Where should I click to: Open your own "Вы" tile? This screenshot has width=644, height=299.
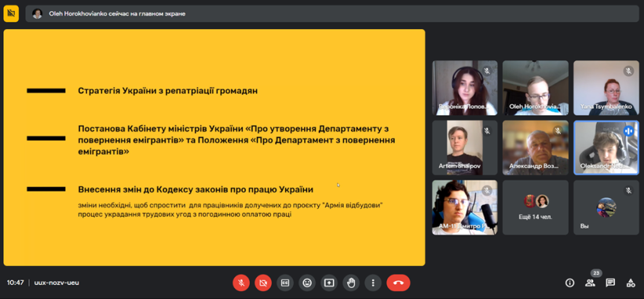(x=606, y=207)
